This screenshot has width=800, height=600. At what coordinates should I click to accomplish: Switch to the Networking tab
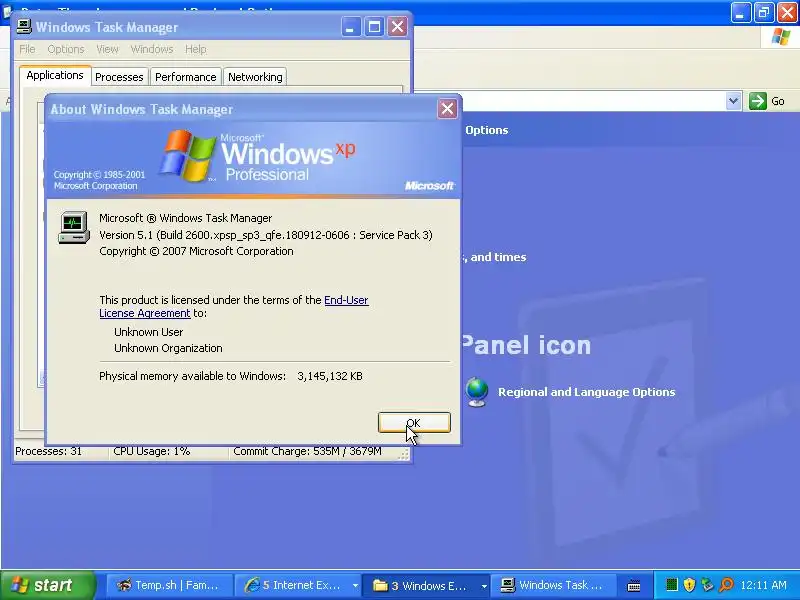coord(255,77)
